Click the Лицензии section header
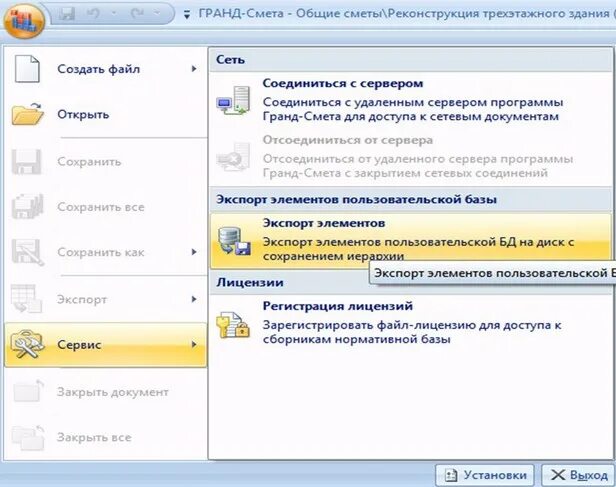This screenshot has height=487, width=616. [x=250, y=282]
